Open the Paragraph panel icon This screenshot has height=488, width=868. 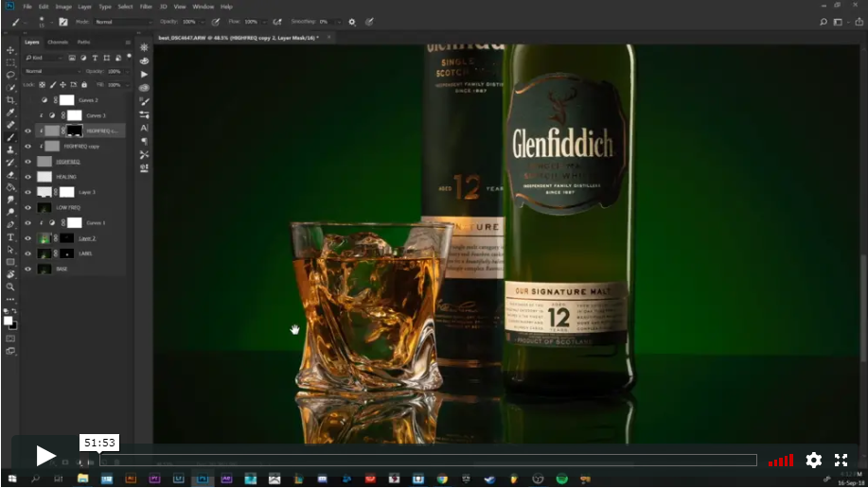point(144,141)
